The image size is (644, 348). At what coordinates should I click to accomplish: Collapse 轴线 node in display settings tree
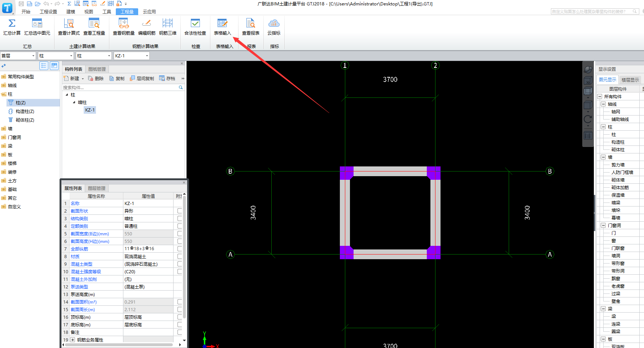[603, 104]
